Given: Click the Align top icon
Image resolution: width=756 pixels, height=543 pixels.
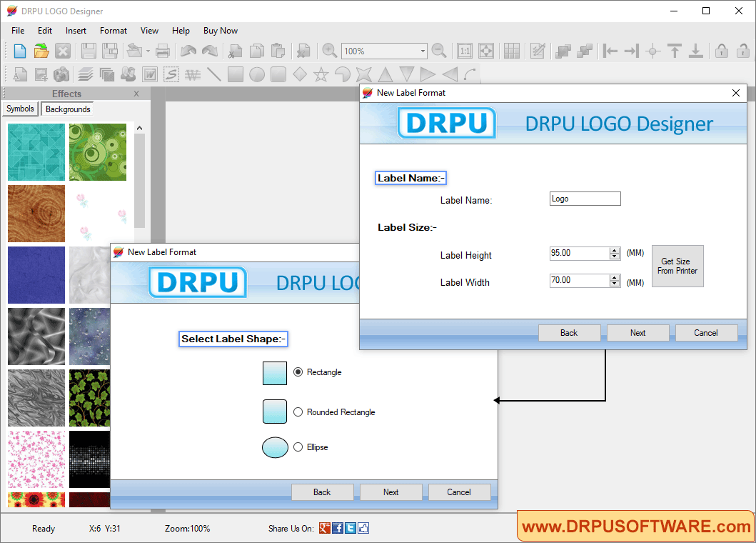Looking at the screenshot, I should pos(675,51).
